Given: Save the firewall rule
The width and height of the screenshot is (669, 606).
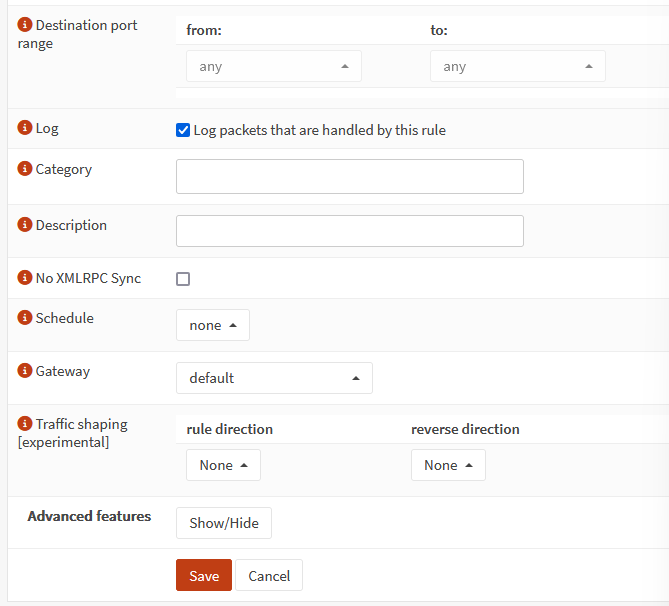Looking at the screenshot, I should 204,575.
